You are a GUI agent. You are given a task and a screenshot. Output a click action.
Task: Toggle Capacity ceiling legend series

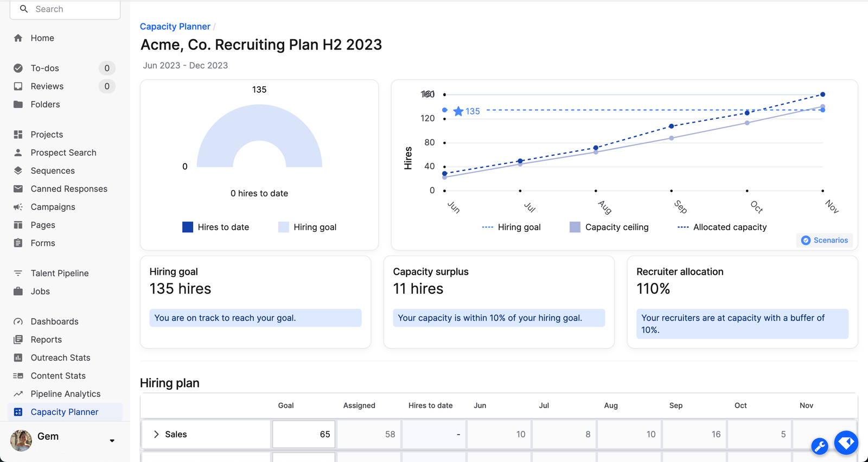(x=609, y=227)
